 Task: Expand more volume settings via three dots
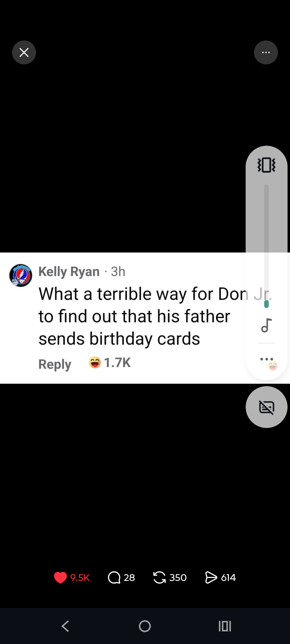[266, 359]
